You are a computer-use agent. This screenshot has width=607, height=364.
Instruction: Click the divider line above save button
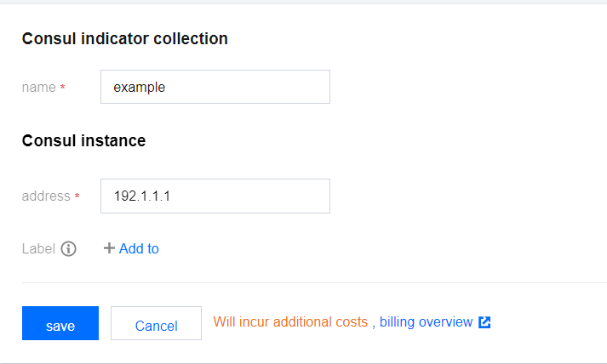(313, 282)
